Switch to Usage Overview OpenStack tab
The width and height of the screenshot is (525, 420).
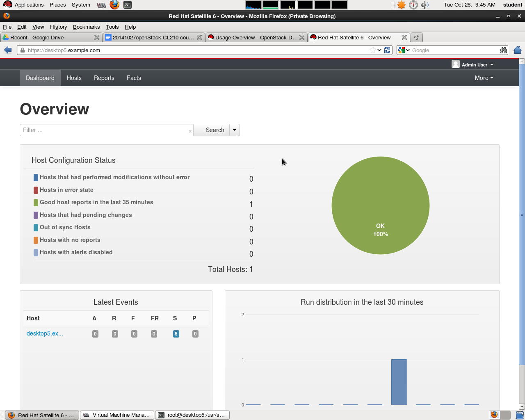tap(256, 37)
